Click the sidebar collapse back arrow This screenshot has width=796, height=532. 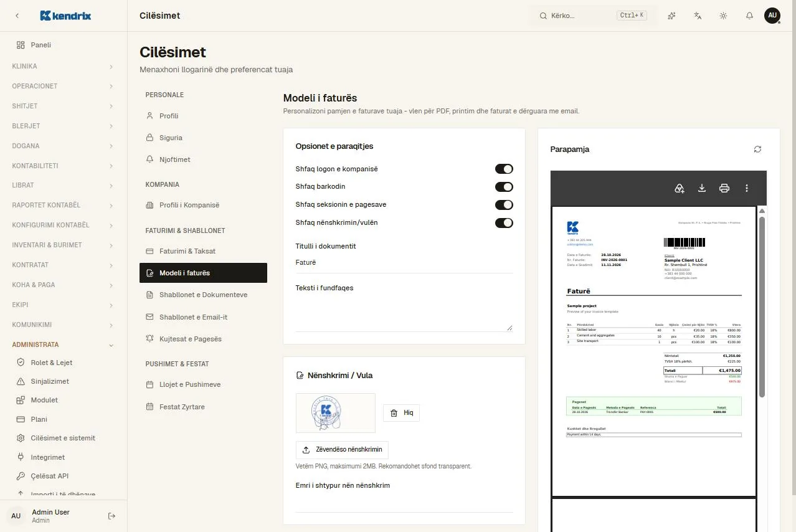(x=17, y=16)
